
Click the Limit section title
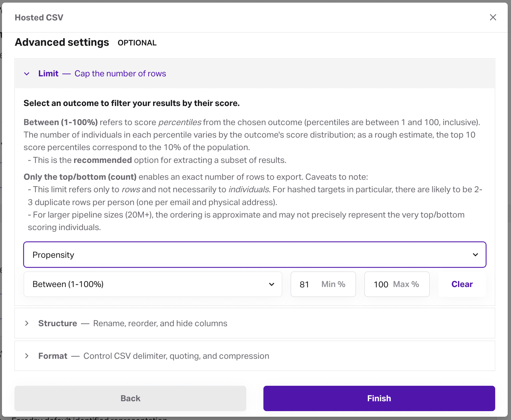48,73
